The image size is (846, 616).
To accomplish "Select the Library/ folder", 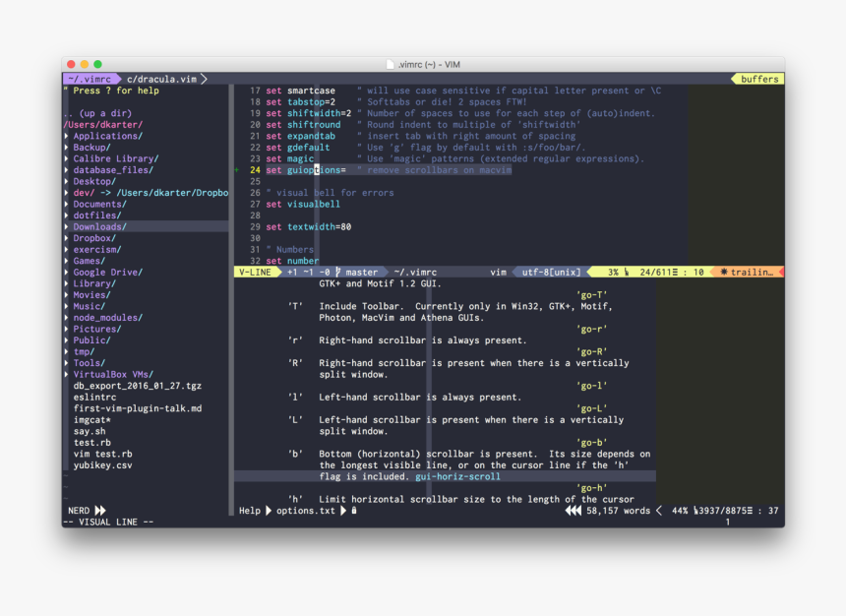I will pyautogui.click(x=94, y=283).
